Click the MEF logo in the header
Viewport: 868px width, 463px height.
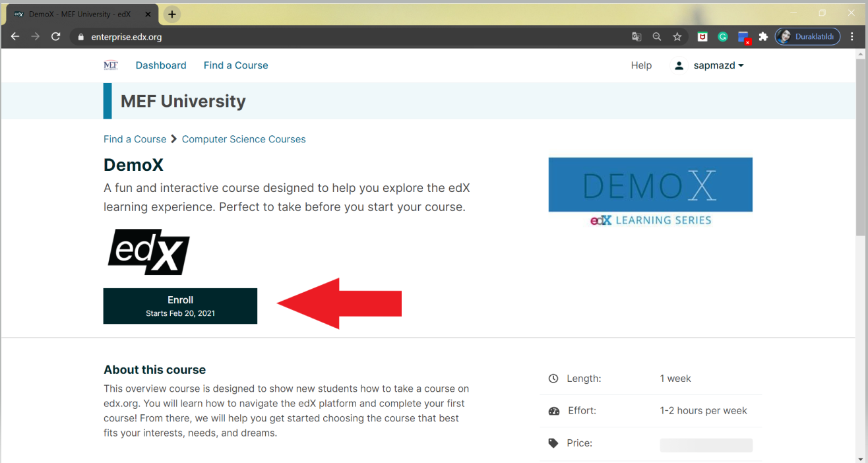tap(111, 65)
